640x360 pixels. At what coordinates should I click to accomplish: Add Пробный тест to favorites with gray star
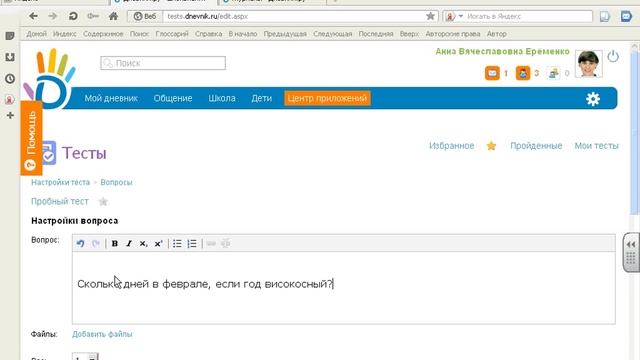point(103,202)
